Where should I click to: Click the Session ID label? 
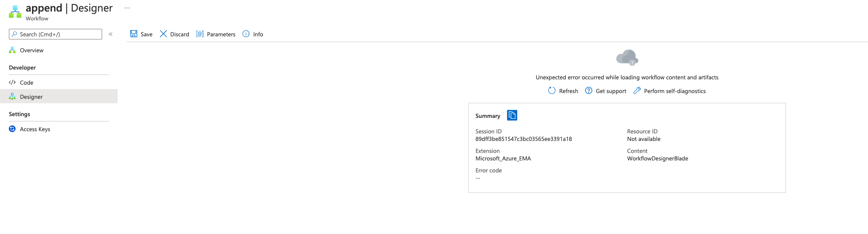coord(488,131)
